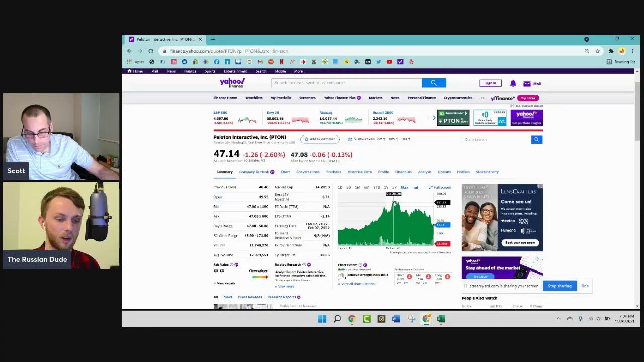
Task: Open the Markets nav item
Action: (x=376, y=98)
